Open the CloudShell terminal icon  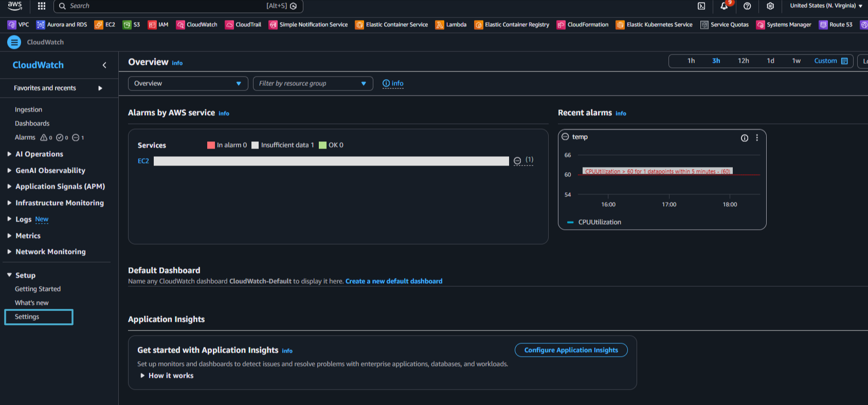pos(701,6)
